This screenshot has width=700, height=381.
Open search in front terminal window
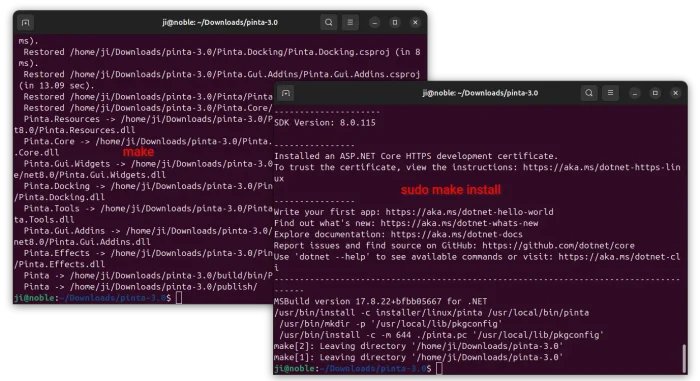[589, 93]
